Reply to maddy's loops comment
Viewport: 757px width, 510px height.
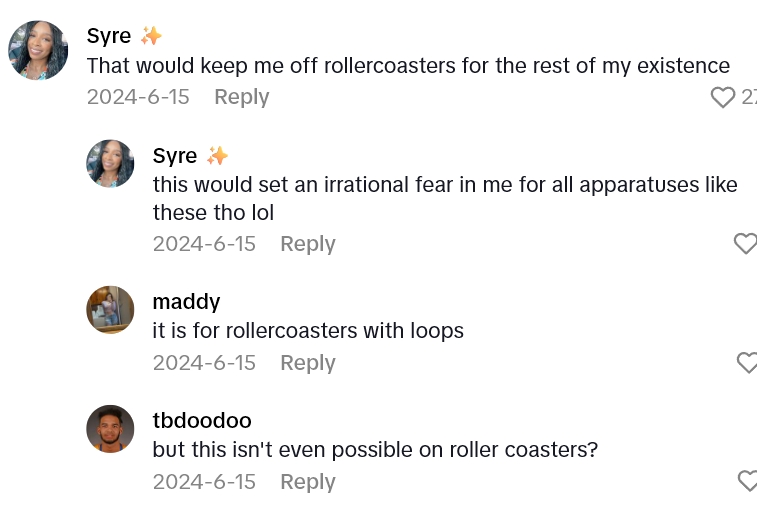(x=308, y=363)
